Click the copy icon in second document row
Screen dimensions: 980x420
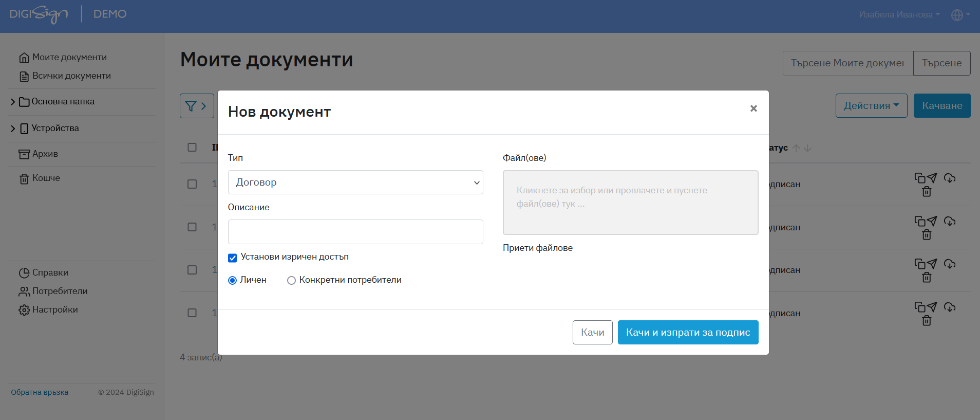pos(920,222)
